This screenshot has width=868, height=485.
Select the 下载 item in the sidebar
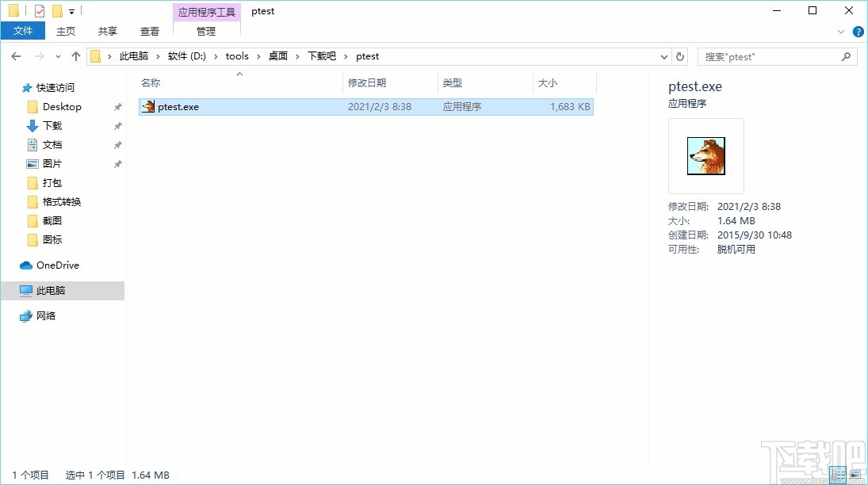(54, 125)
